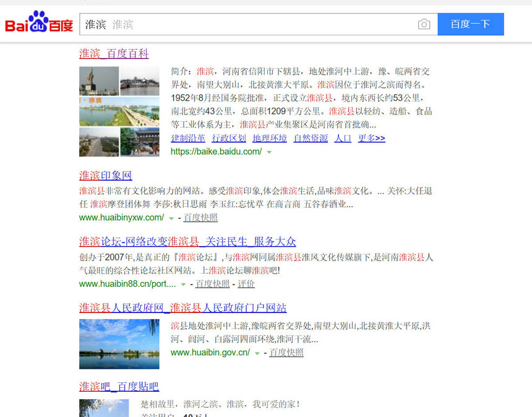Click the www.huaibinyxw.com/ URL
Screen dimensions: 532x417
(121, 218)
